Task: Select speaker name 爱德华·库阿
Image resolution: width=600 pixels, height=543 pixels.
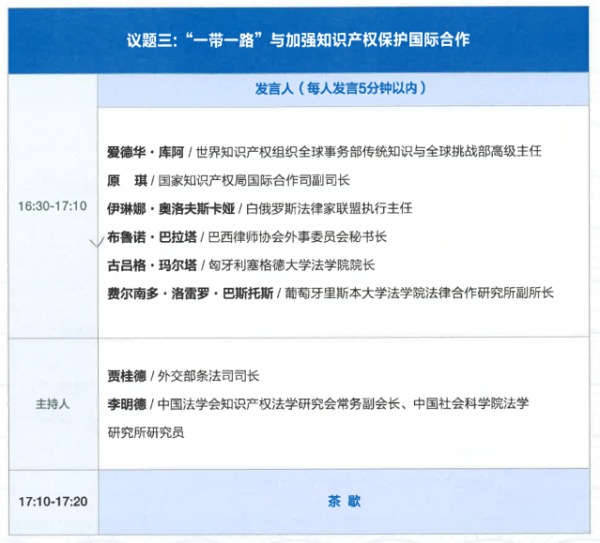Action: (x=144, y=151)
